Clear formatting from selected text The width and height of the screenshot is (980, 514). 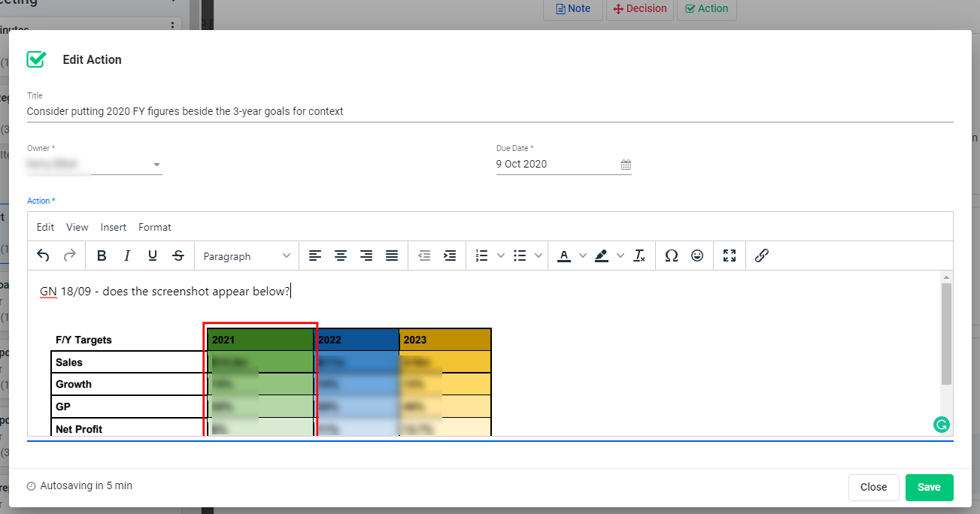639,256
